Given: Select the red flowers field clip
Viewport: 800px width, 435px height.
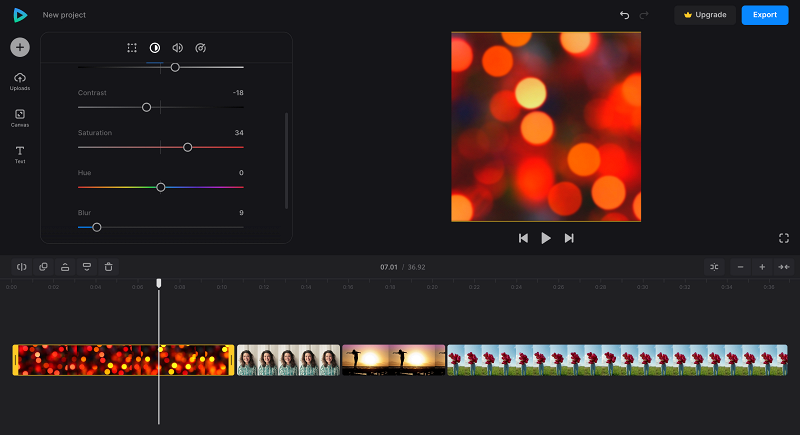Looking at the screenshot, I should coord(617,360).
